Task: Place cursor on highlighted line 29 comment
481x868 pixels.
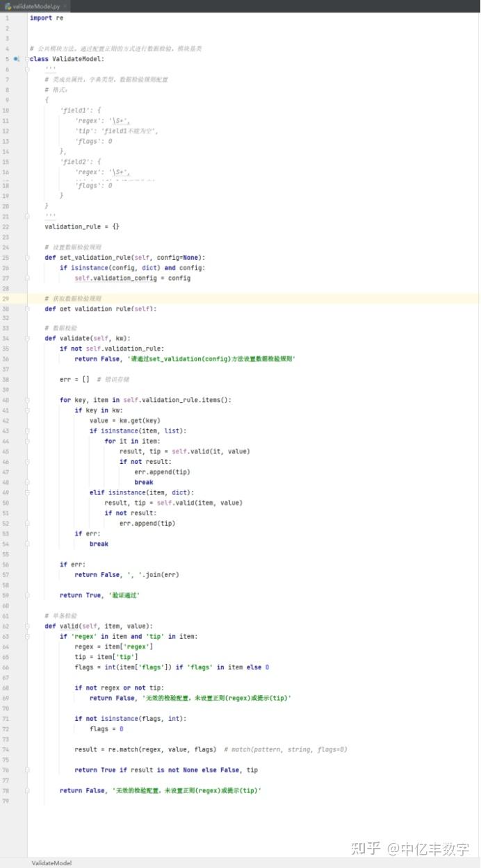Action: click(x=73, y=299)
